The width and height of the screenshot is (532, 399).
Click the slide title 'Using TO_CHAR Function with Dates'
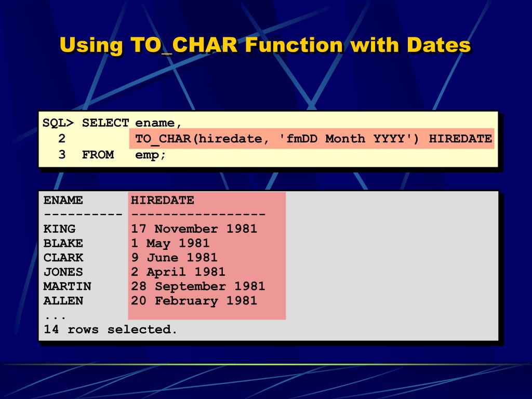pyautogui.click(x=265, y=45)
